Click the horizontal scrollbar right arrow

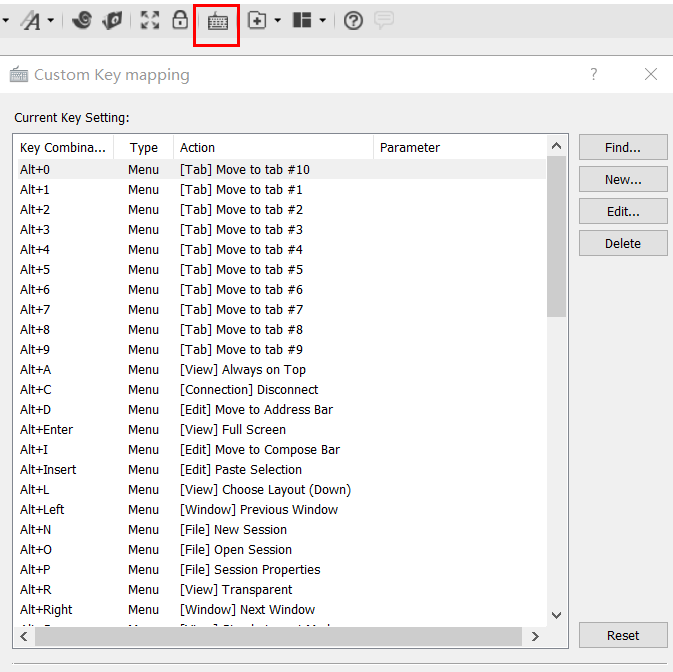point(535,636)
